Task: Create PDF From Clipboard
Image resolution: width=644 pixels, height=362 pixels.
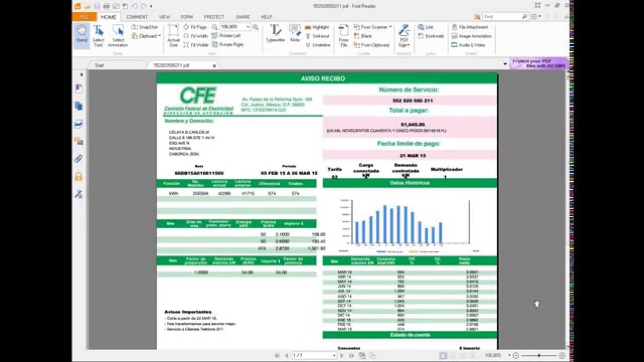Action: pos(371,45)
